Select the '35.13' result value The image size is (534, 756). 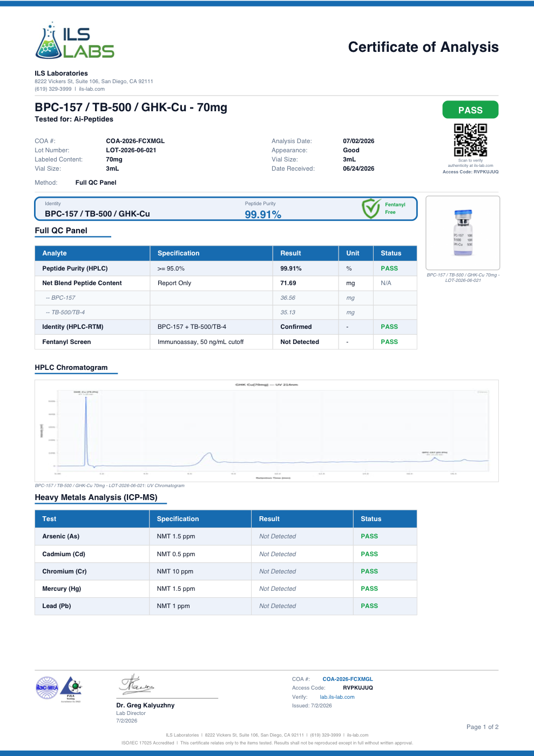tap(288, 312)
